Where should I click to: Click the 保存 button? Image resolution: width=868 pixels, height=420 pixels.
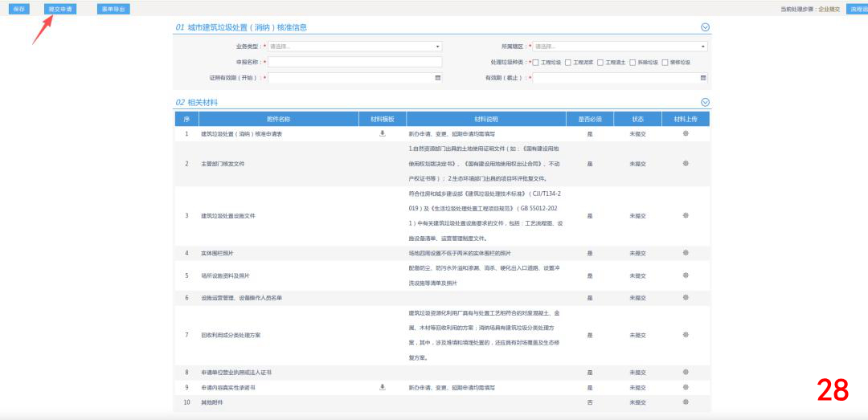[x=18, y=9]
